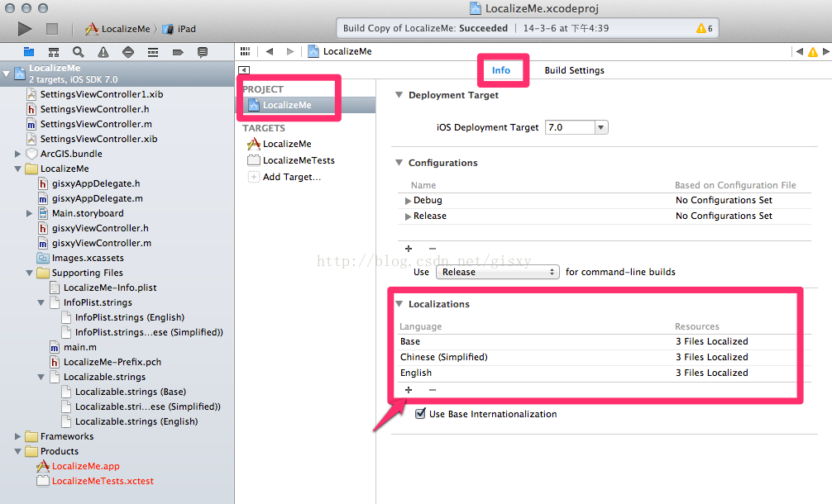Toggle Use Base Internationalization checkbox
This screenshot has width=832, height=504.
(x=420, y=413)
